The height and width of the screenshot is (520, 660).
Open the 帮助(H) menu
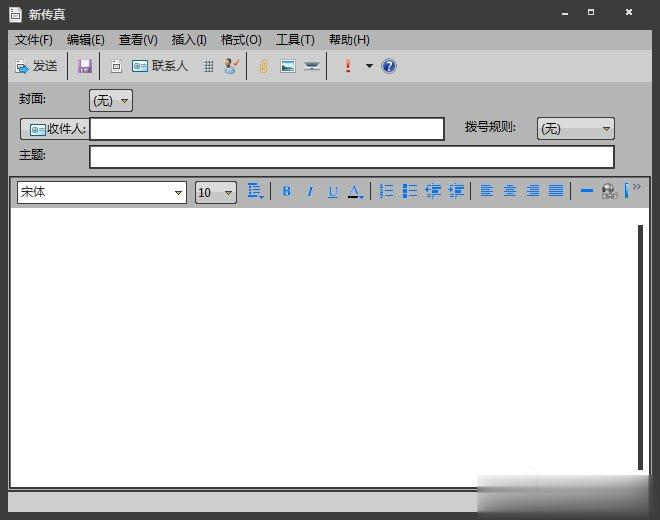[349, 40]
